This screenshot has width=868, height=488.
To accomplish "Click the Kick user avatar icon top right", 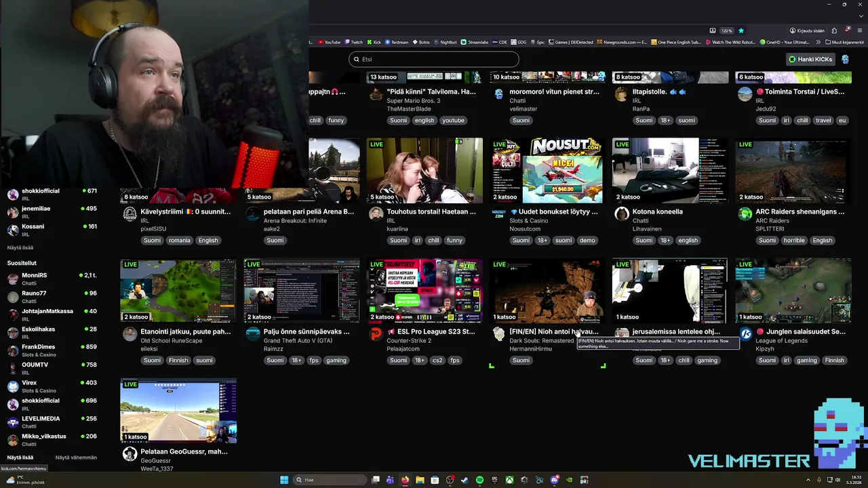I will pos(845,59).
